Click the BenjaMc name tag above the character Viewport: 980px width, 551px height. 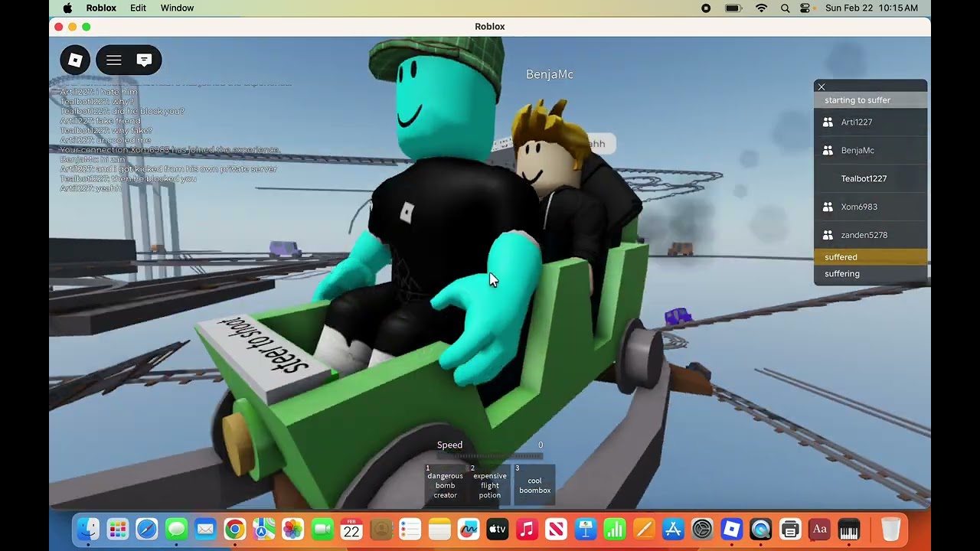(550, 74)
